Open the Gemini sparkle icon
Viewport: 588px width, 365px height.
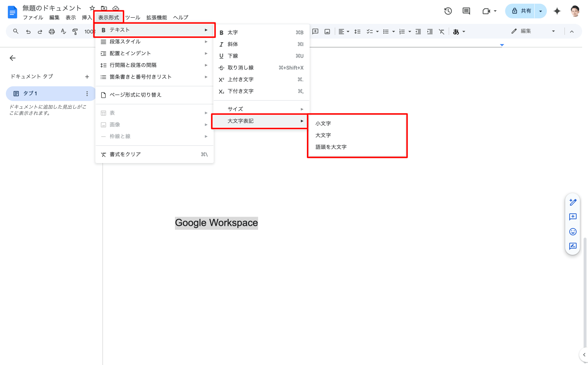point(557,11)
